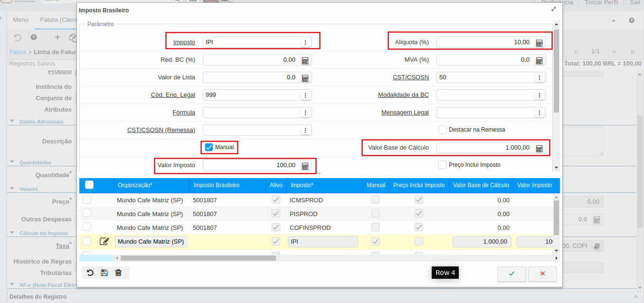This screenshot has width=644, height=303.
Task: Uncheck the Manual checkbox
Action: pyautogui.click(x=209, y=147)
